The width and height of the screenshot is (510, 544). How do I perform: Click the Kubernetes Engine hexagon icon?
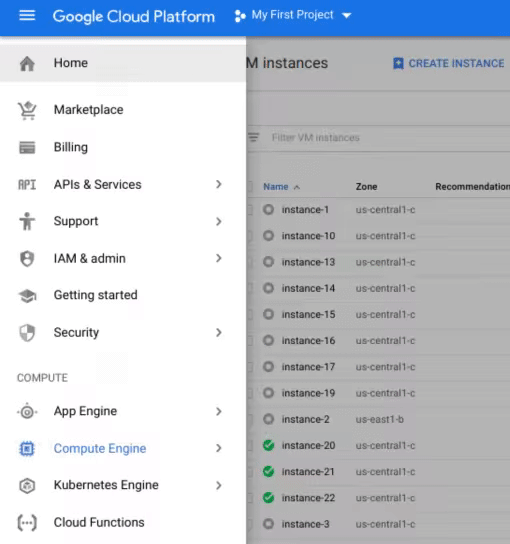[27, 486]
